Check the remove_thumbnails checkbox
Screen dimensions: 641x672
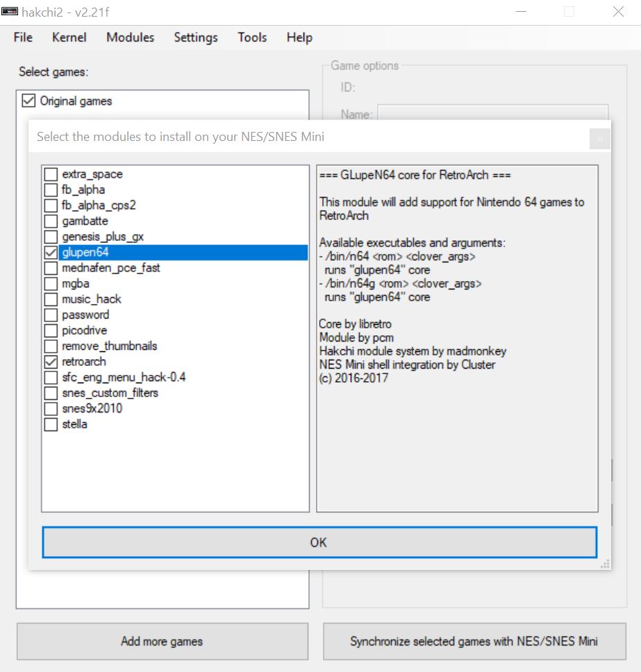click(51, 346)
